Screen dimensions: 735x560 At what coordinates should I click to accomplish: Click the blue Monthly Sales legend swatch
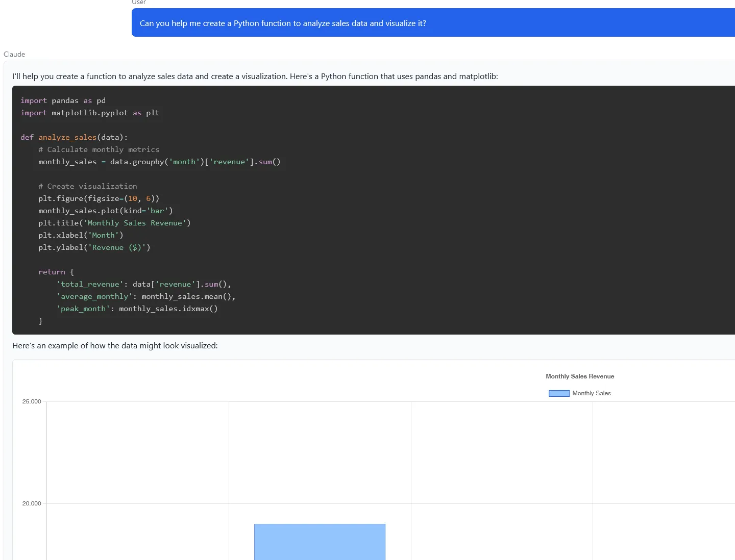(x=559, y=393)
